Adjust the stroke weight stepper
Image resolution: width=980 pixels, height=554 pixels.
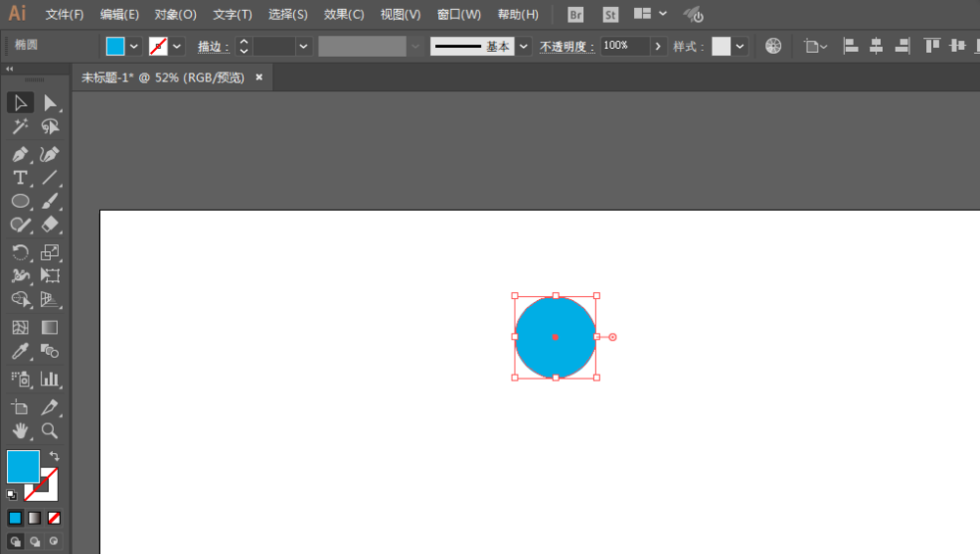[x=244, y=46]
